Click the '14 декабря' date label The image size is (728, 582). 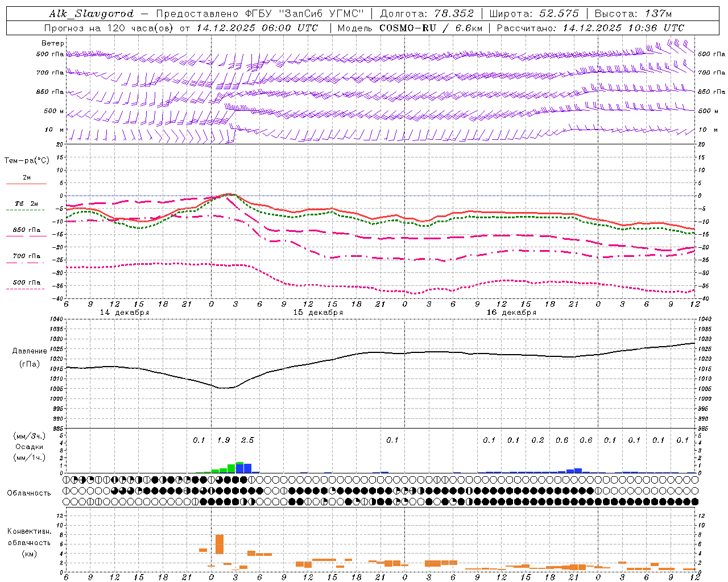pyautogui.click(x=125, y=313)
